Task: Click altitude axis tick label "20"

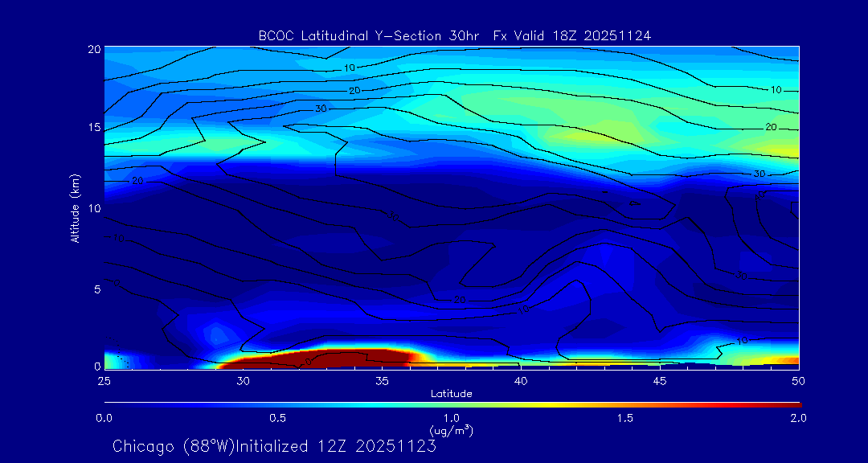Action: click(x=93, y=49)
